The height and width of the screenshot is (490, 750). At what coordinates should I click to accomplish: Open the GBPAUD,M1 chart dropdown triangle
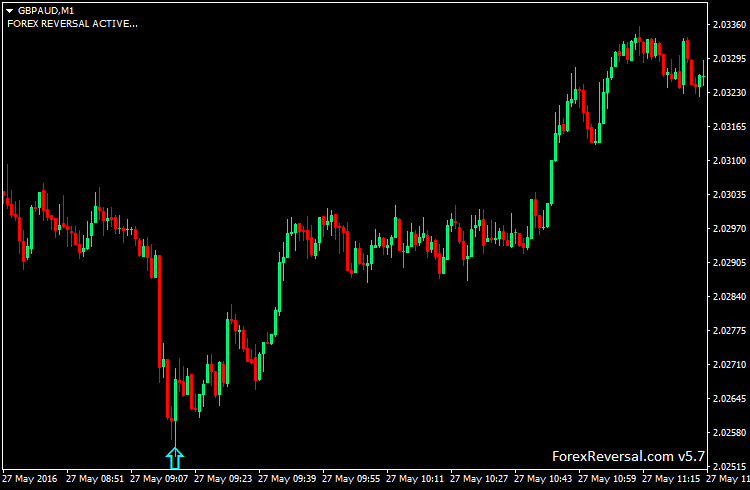9,11
